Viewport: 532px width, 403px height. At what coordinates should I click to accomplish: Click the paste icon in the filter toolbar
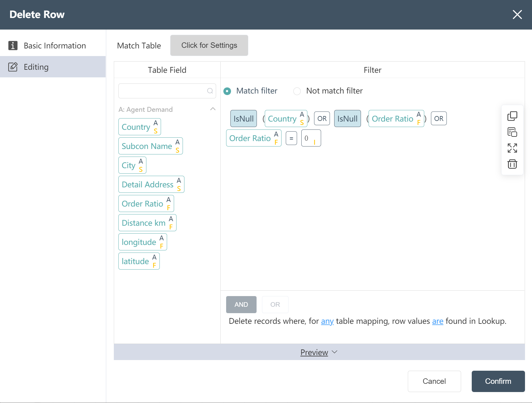(512, 132)
